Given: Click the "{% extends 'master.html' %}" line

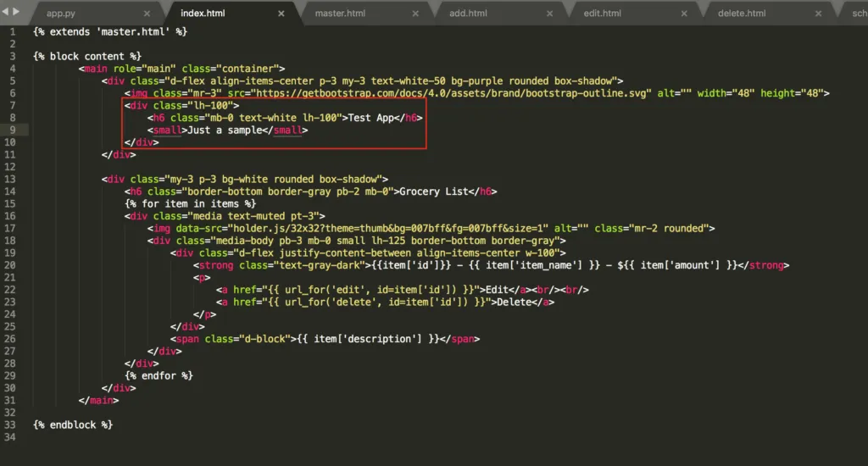Looking at the screenshot, I should tap(110, 31).
